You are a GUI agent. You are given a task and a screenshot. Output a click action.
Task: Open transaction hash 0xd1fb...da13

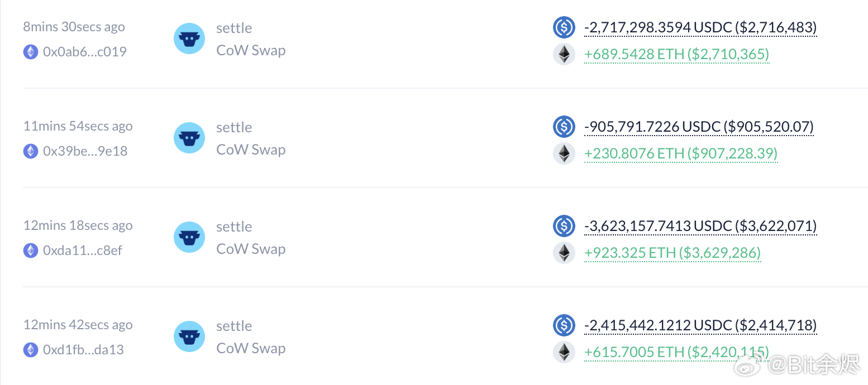pyautogui.click(x=83, y=350)
